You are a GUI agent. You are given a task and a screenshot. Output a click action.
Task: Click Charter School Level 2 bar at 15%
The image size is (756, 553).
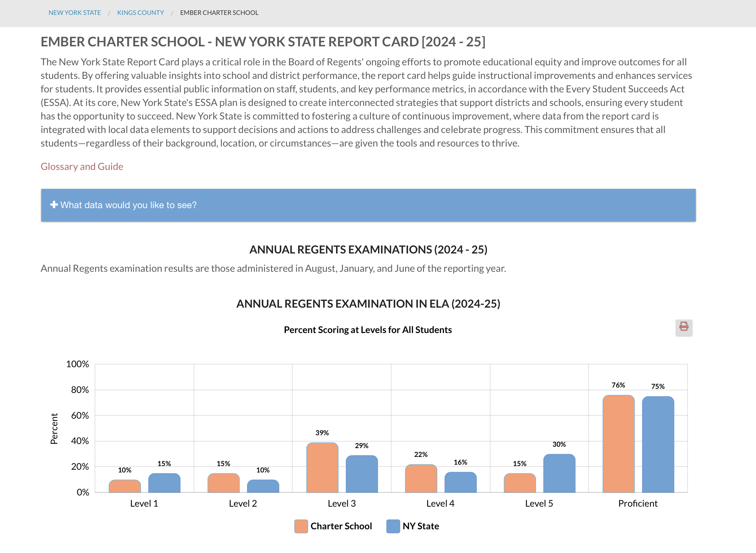tap(223, 483)
